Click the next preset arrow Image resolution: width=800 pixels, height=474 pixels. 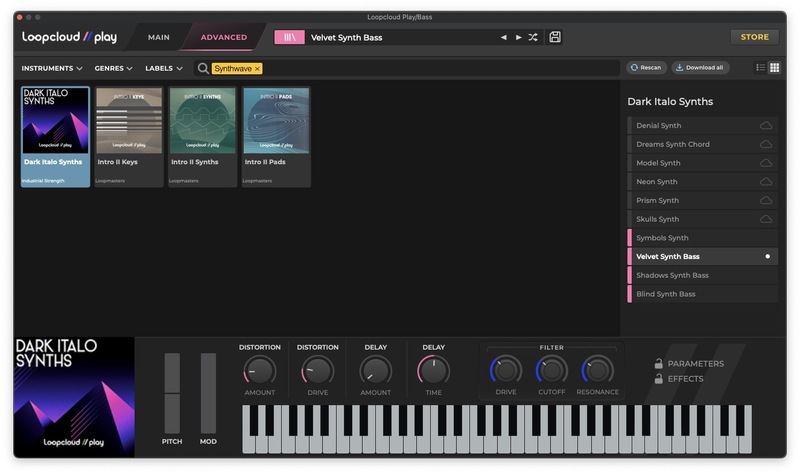[x=518, y=38]
